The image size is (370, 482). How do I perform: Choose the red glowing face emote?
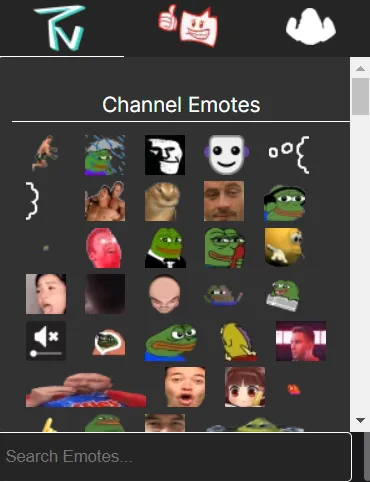pos(104,248)
